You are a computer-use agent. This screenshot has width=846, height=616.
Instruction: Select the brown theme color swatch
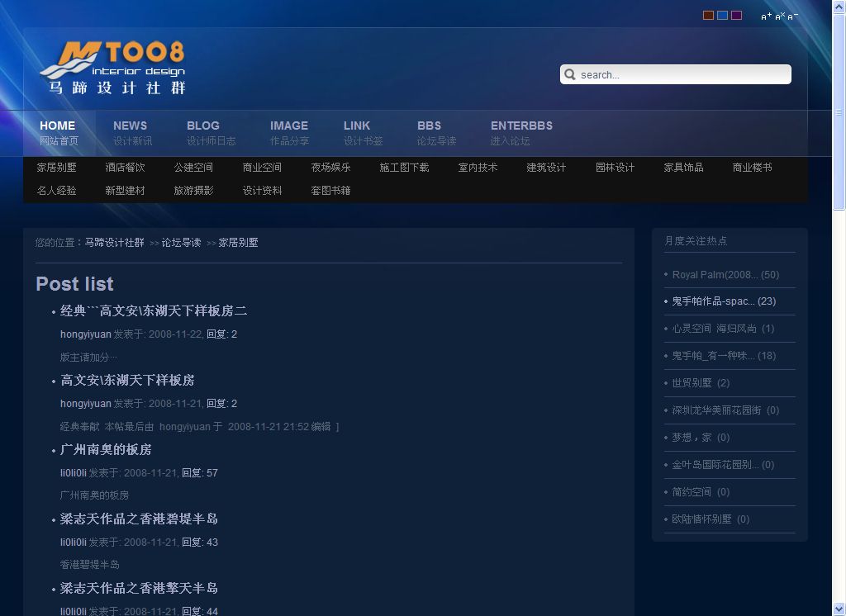click(708, 15)
